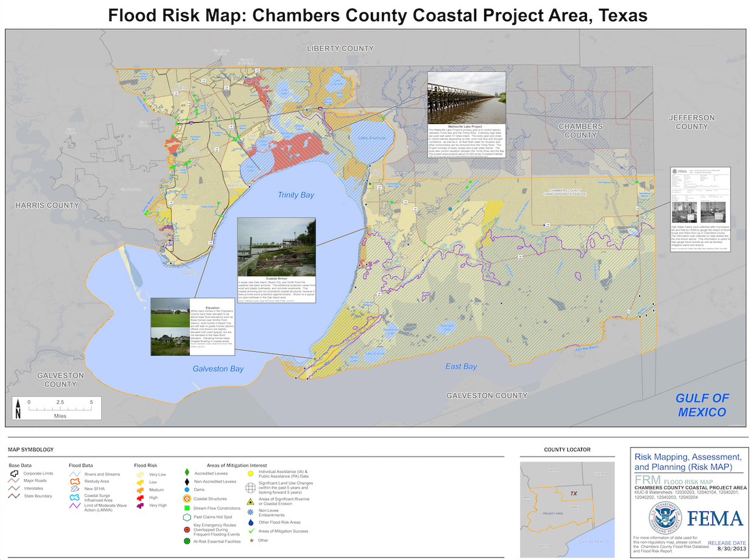This screenshot has height=560, width=755.
Task: Click the At-Risk Essential Facilities icon
Action: (186, 540)
